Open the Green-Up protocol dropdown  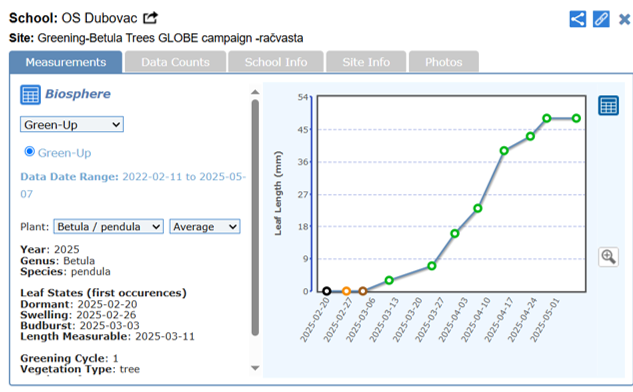click(x=72, y=124)
